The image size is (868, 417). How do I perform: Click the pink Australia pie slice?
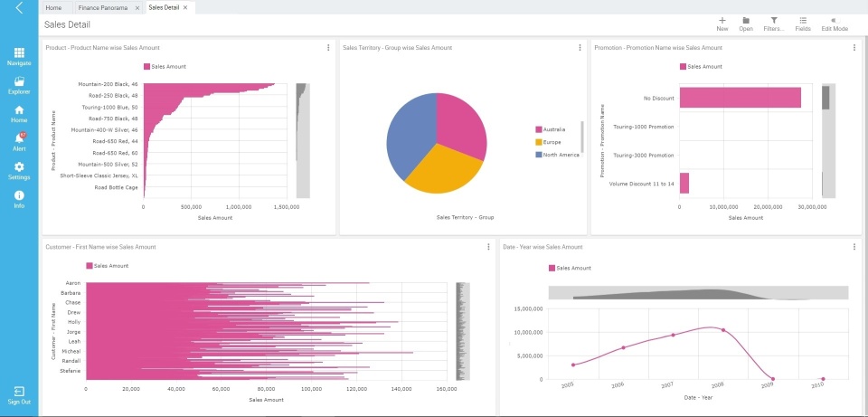click(x=462, y=125)
